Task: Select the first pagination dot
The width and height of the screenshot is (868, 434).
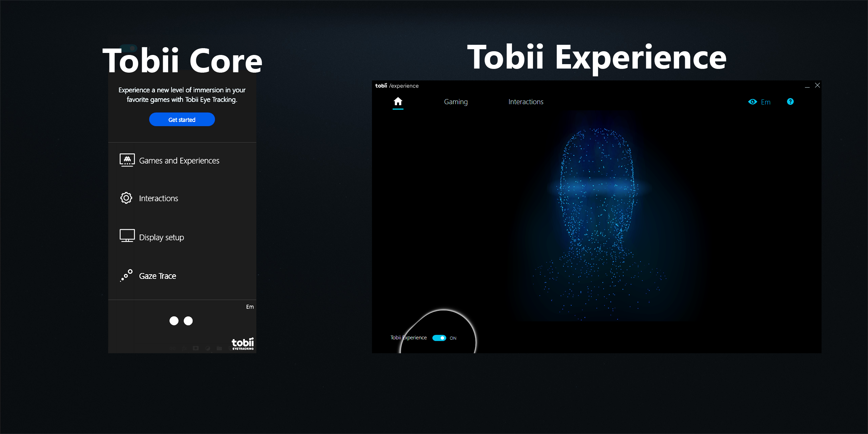Action: (174, 321)
